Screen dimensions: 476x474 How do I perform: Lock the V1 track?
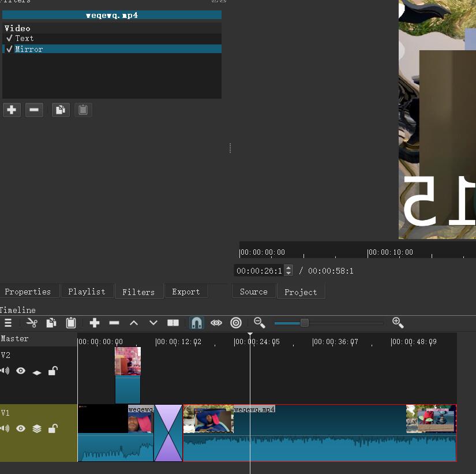[53, 428]
